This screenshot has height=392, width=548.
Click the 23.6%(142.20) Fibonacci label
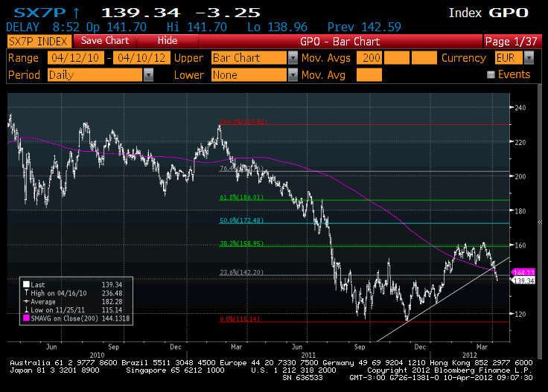point(241,272)
